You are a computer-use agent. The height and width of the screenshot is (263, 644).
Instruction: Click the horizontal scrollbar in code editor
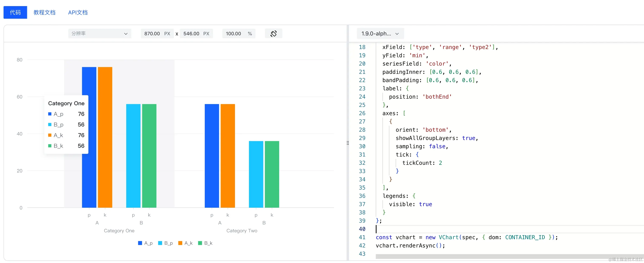point(500,256)
